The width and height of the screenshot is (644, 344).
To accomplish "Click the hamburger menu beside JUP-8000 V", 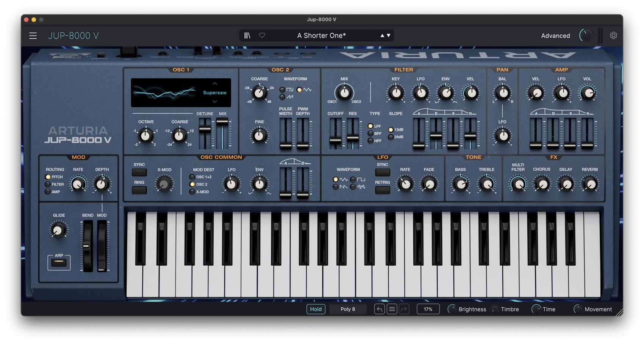I will tap(33, 35).
